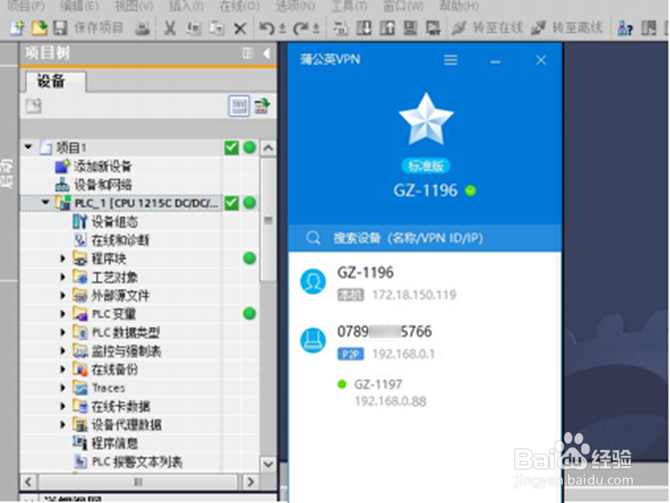This screenshot has width=670, height=503.
Task: Click the GZ-1196 user avatar icon
Action: tap(313, 282)
